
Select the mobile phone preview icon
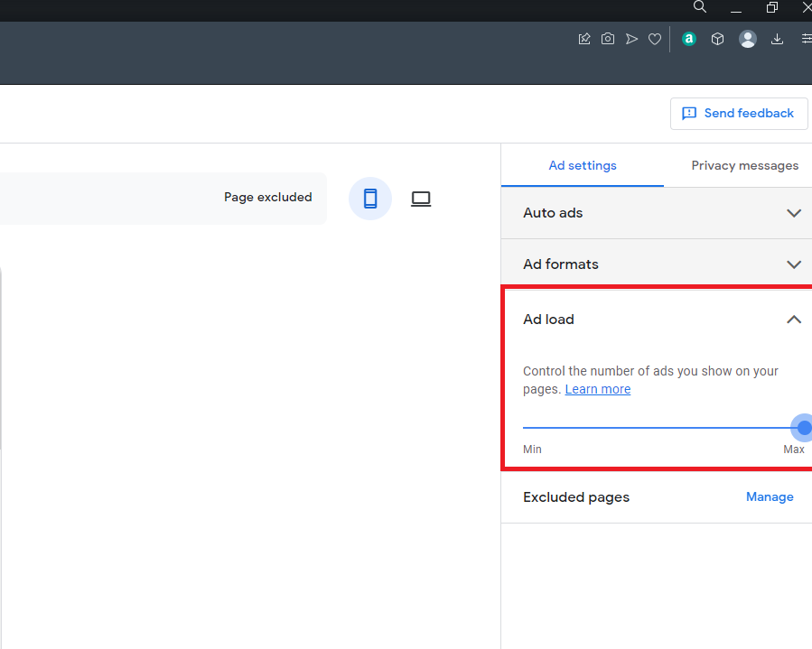(370, 199)
